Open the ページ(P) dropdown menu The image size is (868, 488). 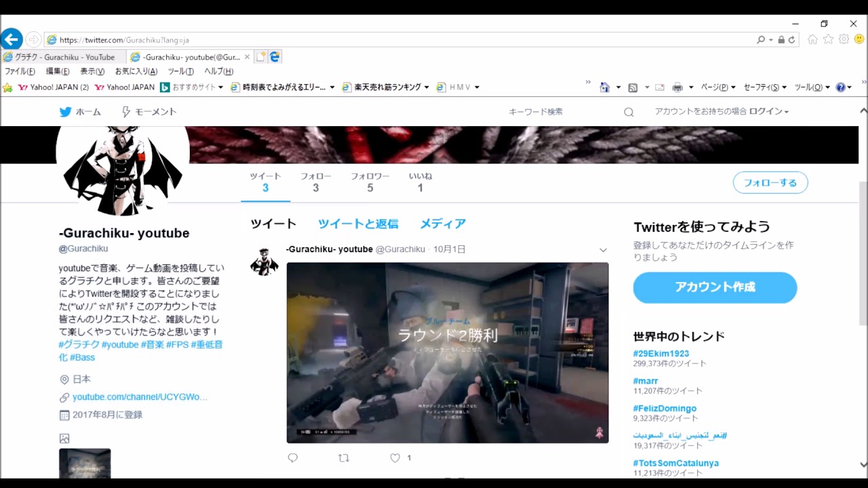click(718, 87)
